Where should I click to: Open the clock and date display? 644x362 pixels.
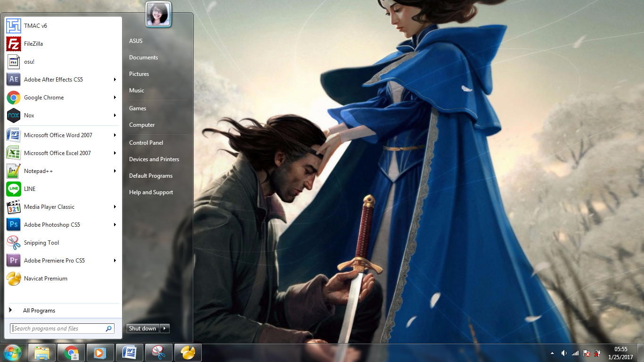[x=621, y=353]
